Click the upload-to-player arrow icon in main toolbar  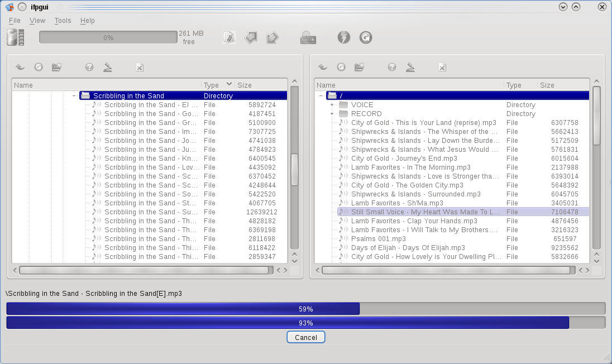[251, 37]
